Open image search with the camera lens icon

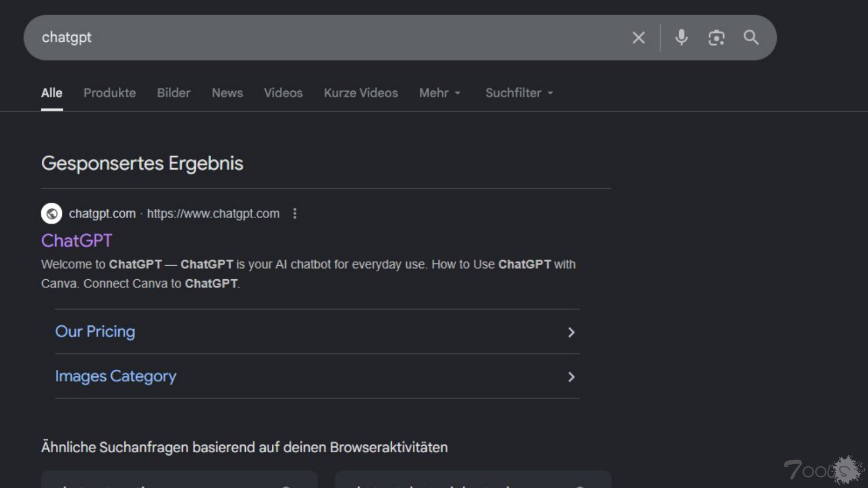[716, 37]
